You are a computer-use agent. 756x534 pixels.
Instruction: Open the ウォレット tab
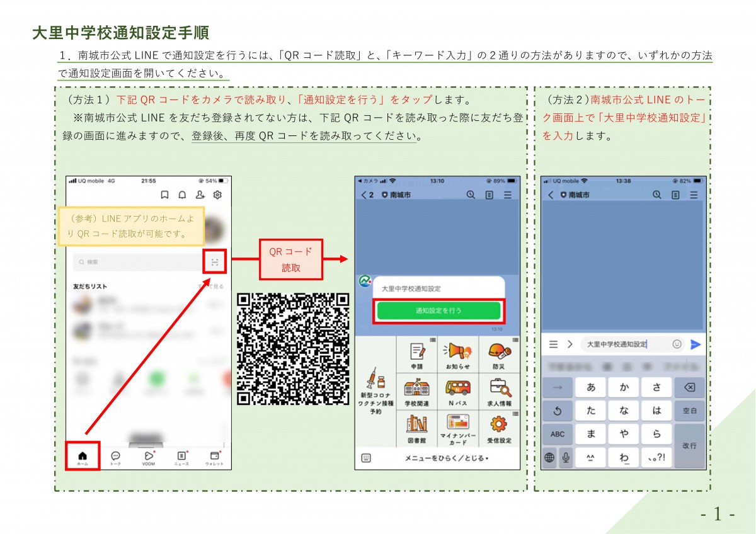(214, 458)
